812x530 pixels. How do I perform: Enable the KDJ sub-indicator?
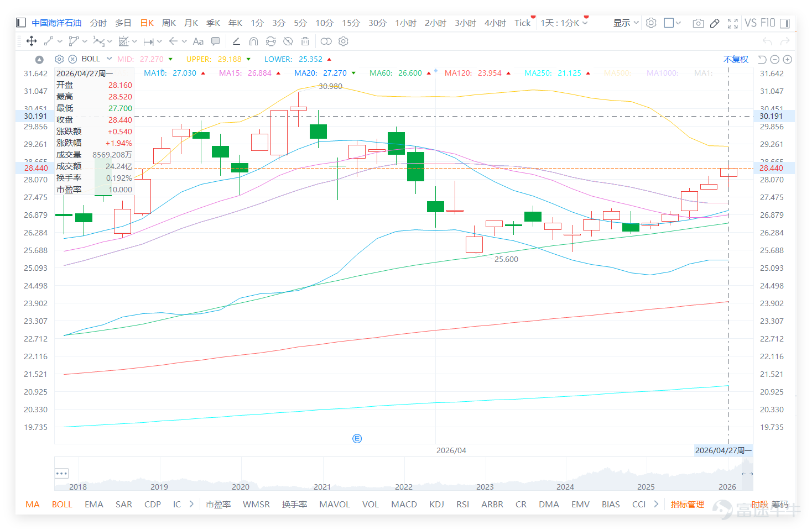pyautogui.click(x=436, y=504)
